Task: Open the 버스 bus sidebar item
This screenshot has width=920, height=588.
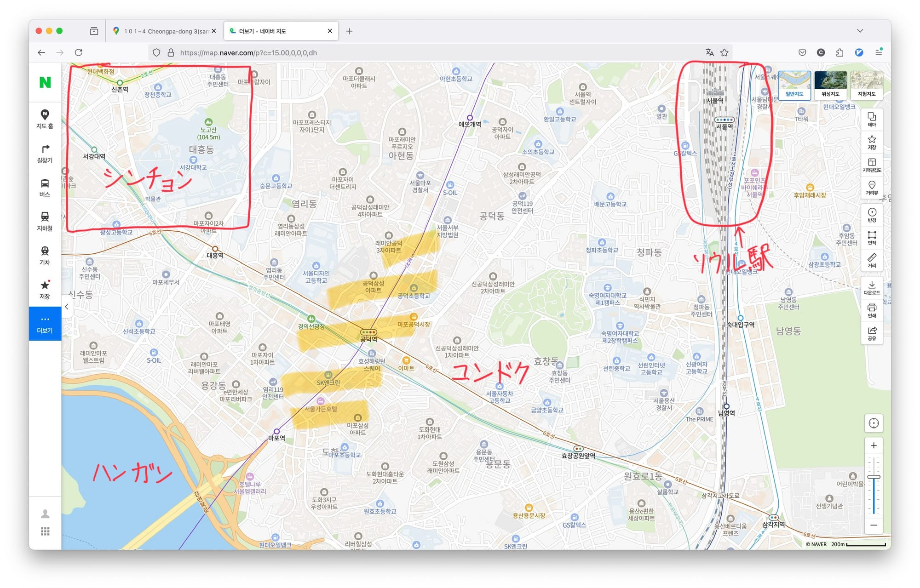Action: (45, 188)
